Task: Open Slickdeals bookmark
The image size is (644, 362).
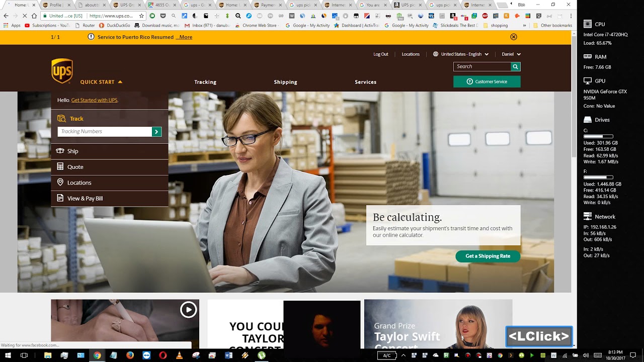Action: pyautogui.click(x=456, y=25)
